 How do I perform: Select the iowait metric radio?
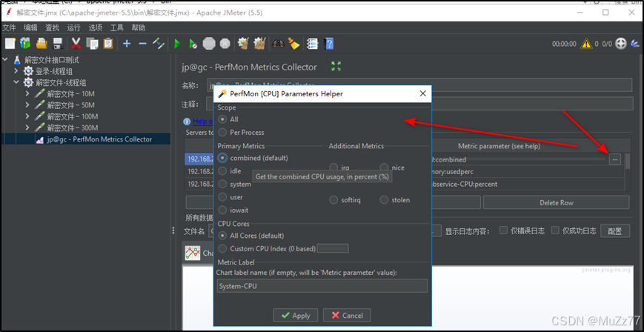222,210
